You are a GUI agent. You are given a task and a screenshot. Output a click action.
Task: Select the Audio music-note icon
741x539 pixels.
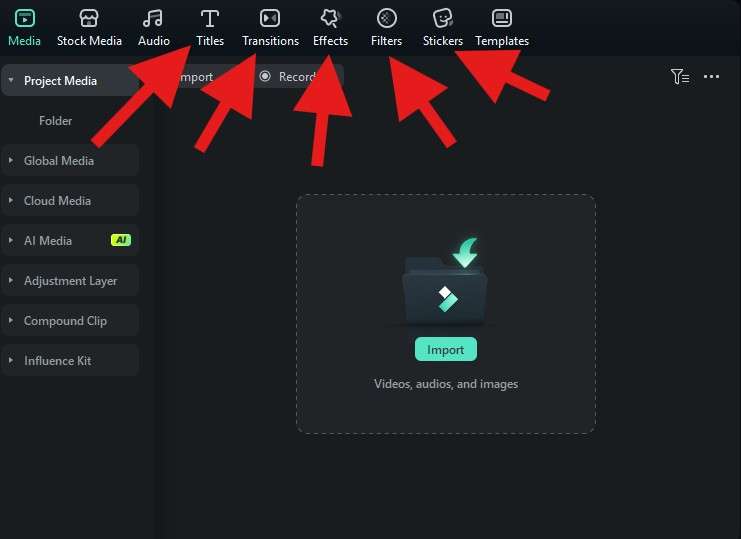pos(153,18)
